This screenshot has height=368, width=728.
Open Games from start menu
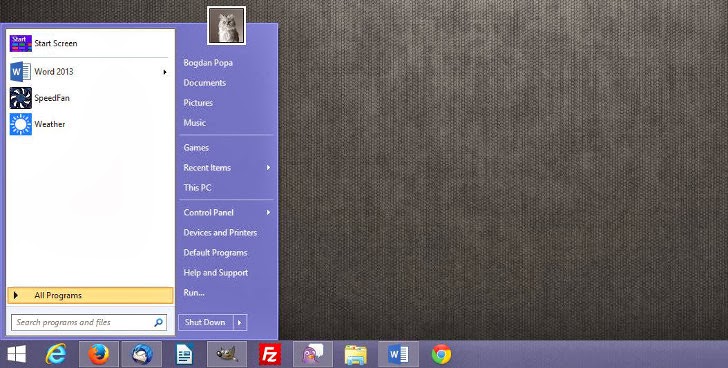[196, 148]
